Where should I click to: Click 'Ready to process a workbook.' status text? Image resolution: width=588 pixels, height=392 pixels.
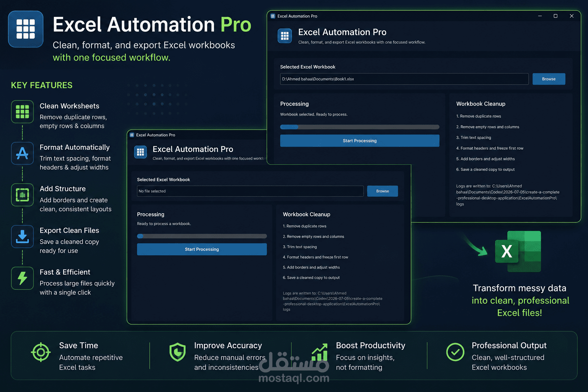tap(164, 224)
